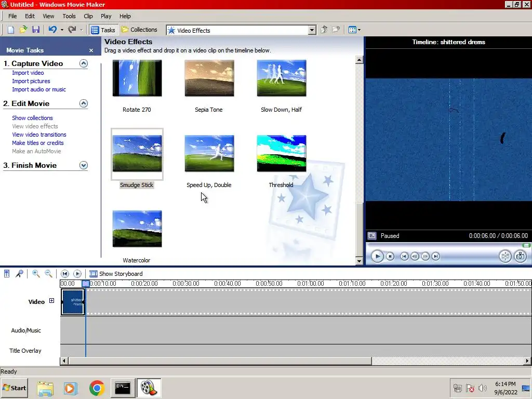Image resolution: width=532 pixels, height=399 pixels.
Task: Click the preview seek bar
Action: pos(448,245)
